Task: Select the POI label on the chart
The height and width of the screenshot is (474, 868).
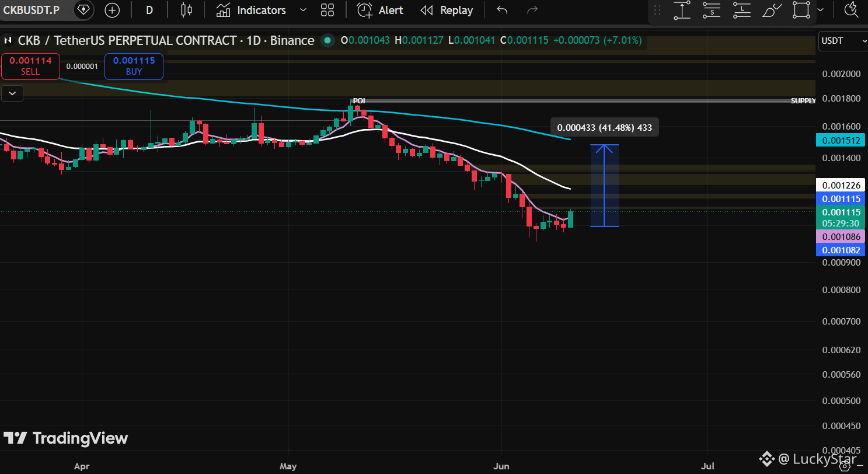Action: pos(358,101)
